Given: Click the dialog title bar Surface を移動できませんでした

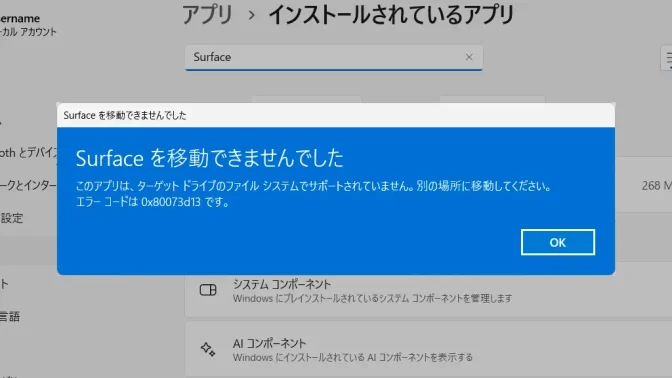Looking at the screenshot, I should (336, 115).
